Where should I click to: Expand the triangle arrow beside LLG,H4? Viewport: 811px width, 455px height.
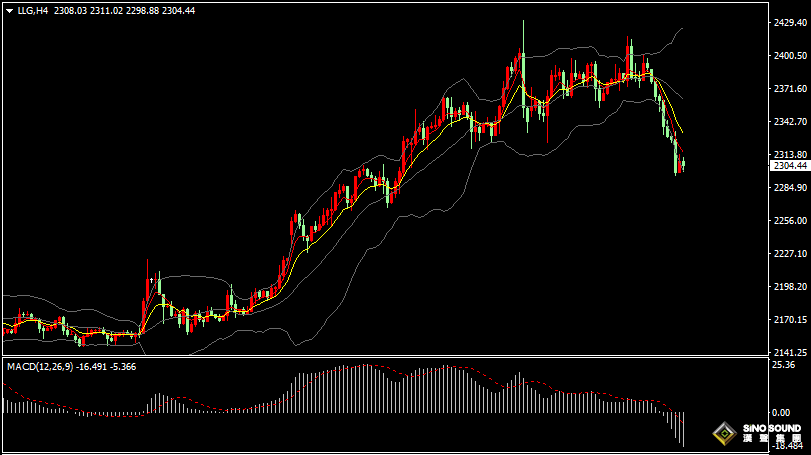coord(10,10)
